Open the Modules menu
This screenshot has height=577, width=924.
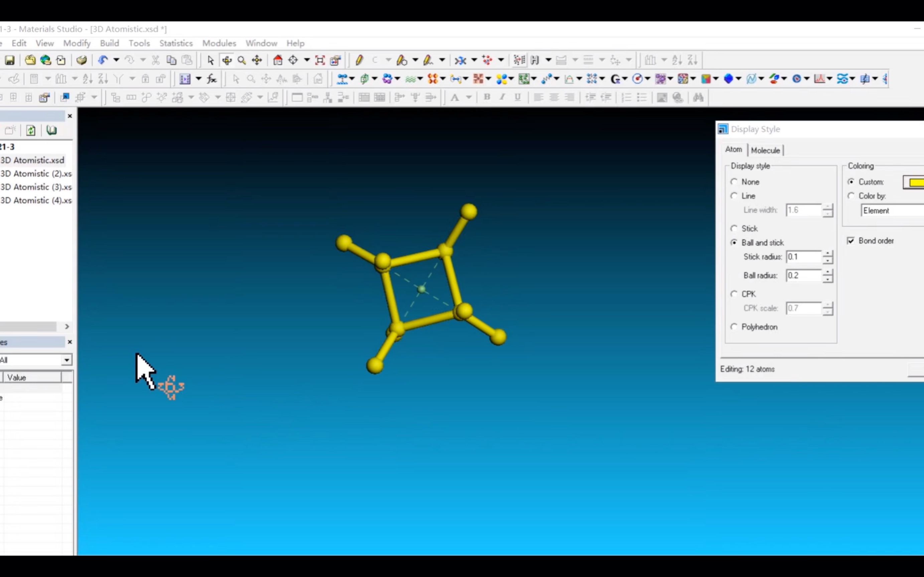tap(219, 42)
